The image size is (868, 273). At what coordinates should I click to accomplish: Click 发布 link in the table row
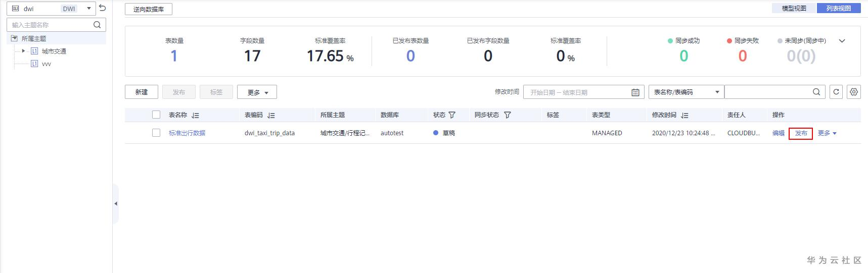[x=801, y=133]
